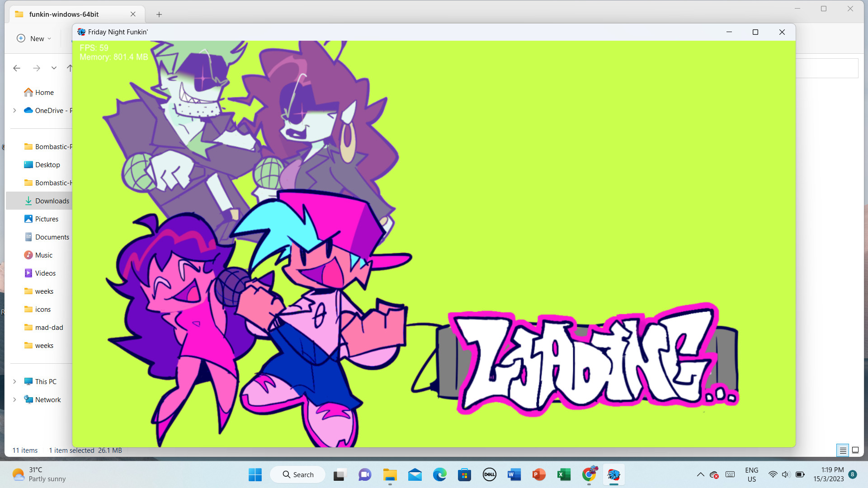Expand the OneDrive tree node
The height and width of the screenshot is (488, 868).
click(14, 110)
